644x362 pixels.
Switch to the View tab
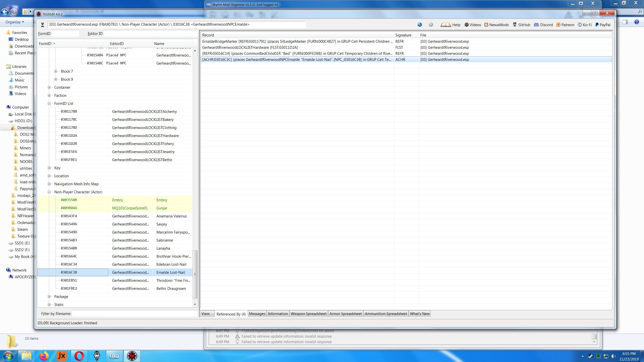pos(206,313)
